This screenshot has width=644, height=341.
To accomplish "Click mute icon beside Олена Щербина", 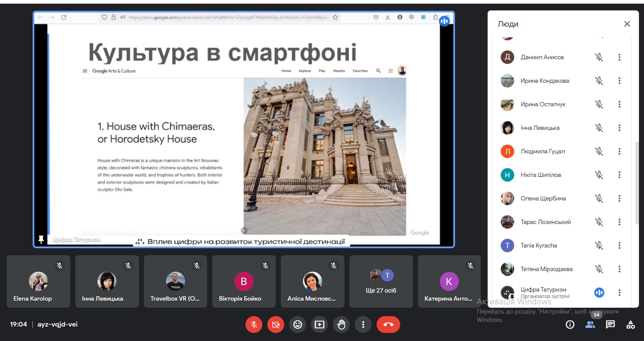I will [x=599, y=198].
